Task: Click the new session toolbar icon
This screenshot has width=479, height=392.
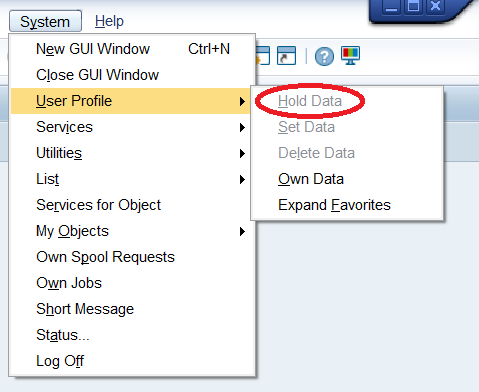Action: pyautogui.click(x=263, y=55)
